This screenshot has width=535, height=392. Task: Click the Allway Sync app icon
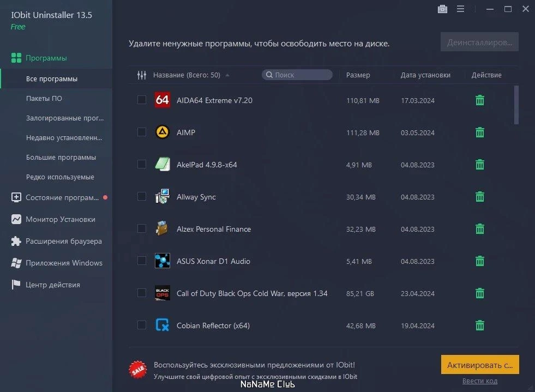[163, 196]
